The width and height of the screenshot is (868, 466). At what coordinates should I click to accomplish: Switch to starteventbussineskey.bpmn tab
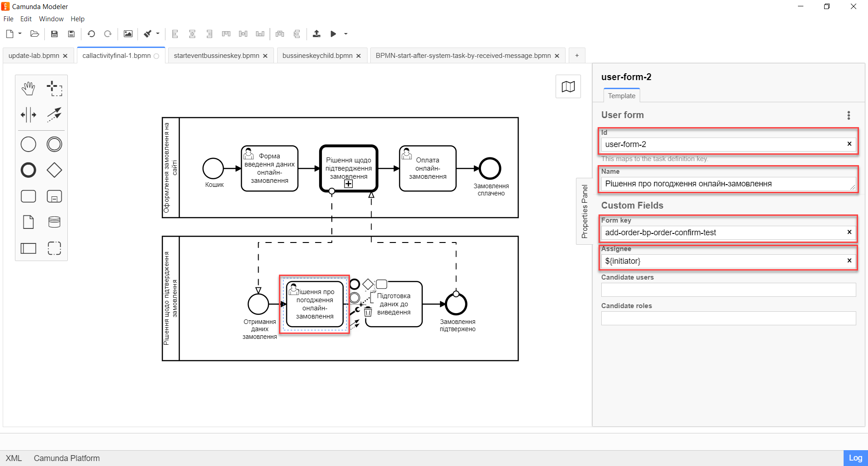[217, 56]
